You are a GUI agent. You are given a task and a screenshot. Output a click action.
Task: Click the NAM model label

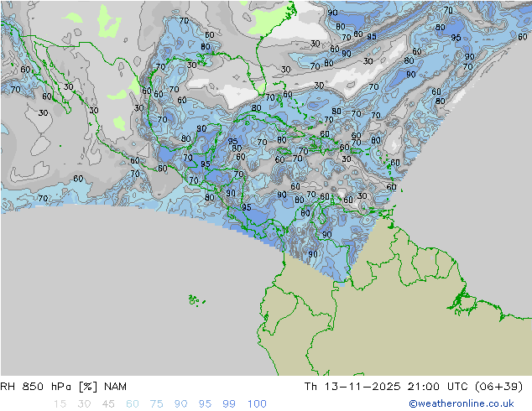(x=115, y=387)
